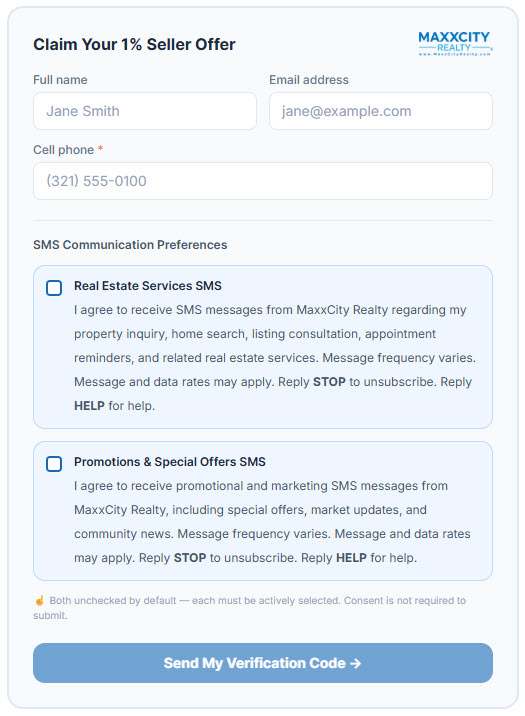
Task: Click bold HELP in Promotions consent text
Action: pyautogui.click(x=351, y=558)
